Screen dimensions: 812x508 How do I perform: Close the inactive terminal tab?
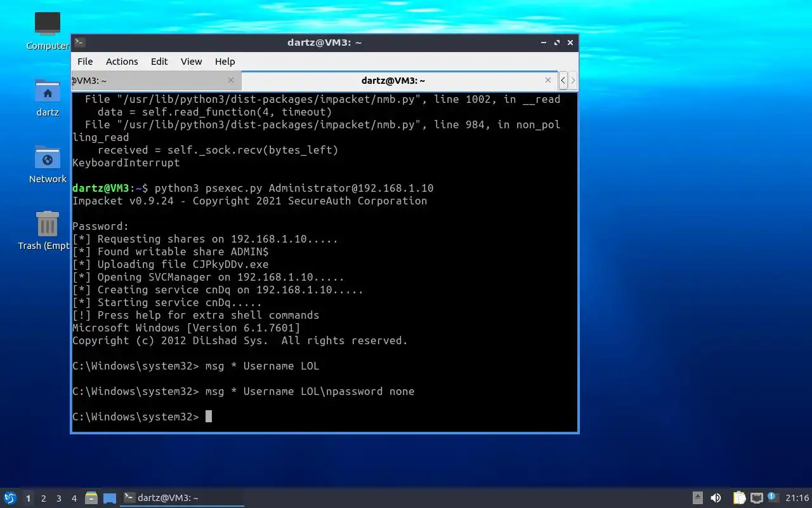[x=231, y=80]
